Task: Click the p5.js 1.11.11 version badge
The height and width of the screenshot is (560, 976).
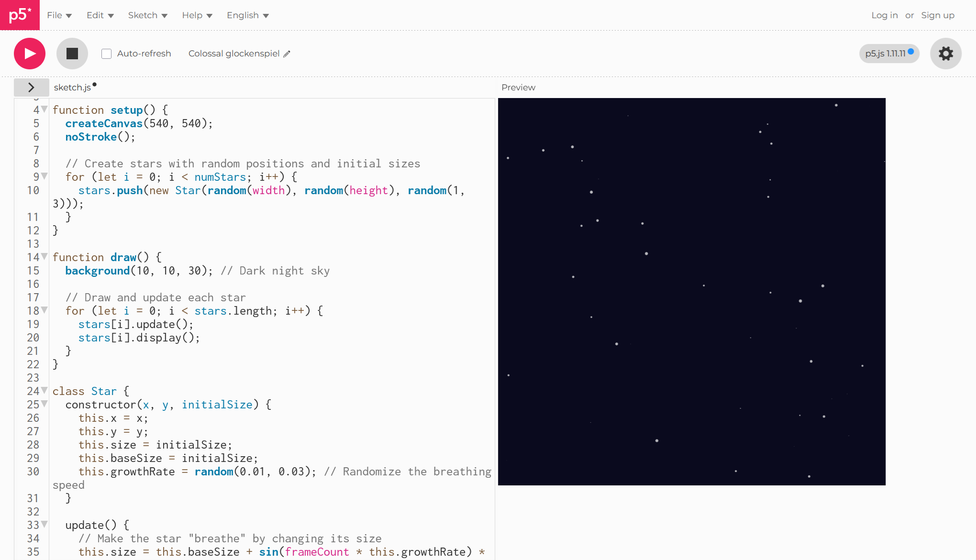Action: click(888, 54)
